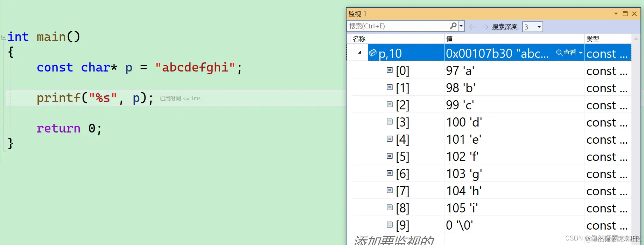Click the p,10 variable cube icon
This screenshot has width=644, height=245.
(373, 53)
